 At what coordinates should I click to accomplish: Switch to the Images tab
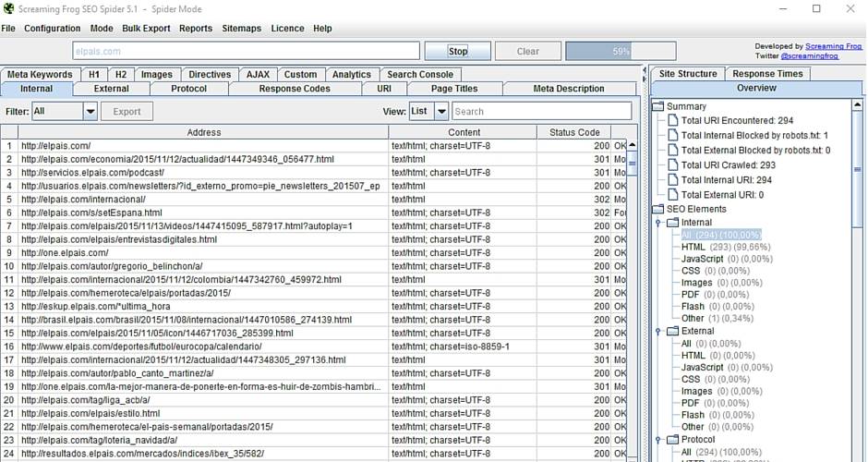(x=157, y=74)
